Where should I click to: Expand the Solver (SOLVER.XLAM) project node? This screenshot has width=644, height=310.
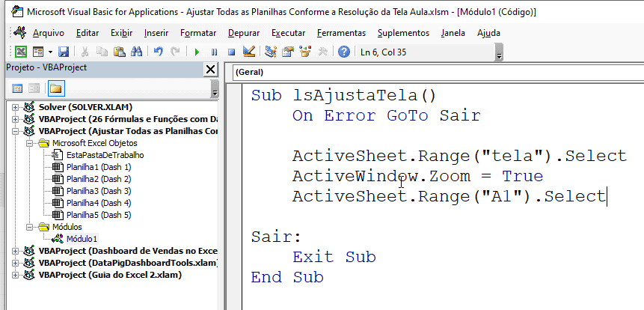tap(16, 107)
